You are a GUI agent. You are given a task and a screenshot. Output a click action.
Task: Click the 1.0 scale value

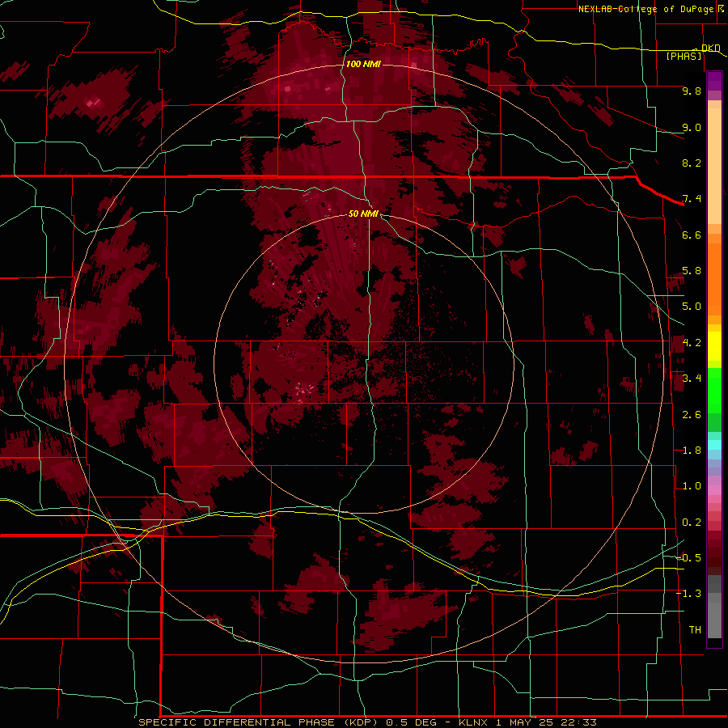click(692, 486)
